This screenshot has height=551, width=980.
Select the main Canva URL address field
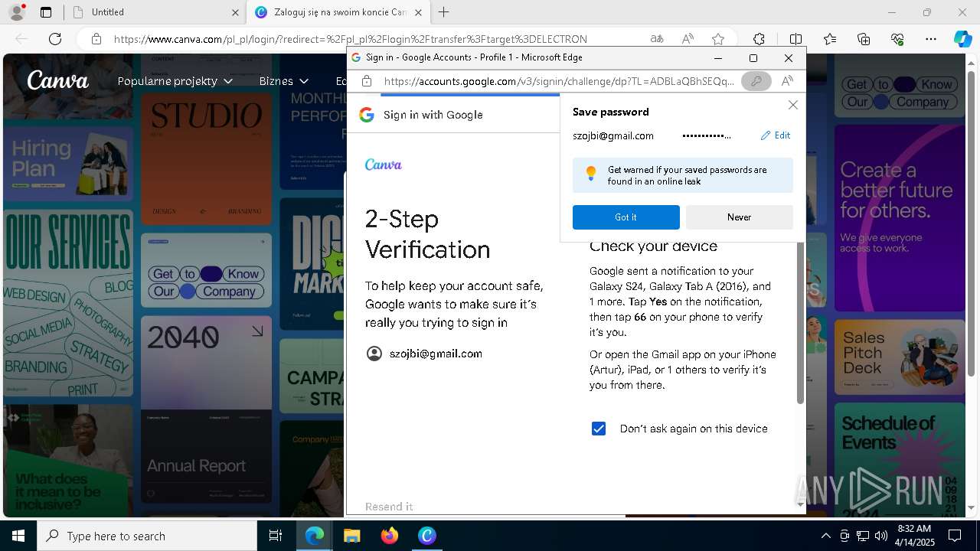[x=351, y=39]
